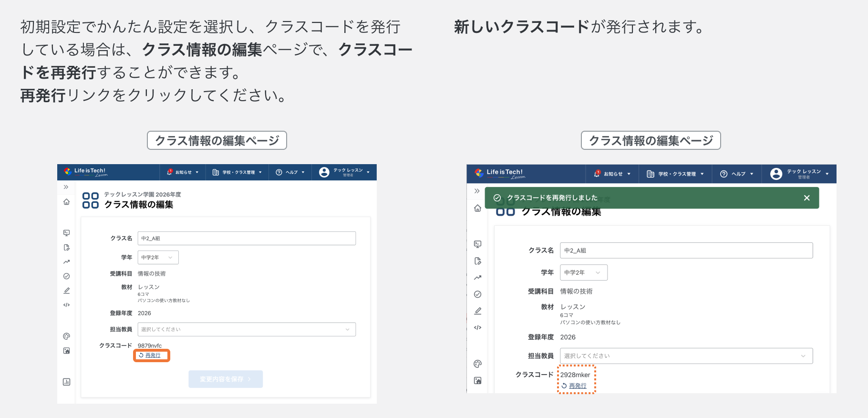868x418 pixels.
Task: Click the image icon in the right screenshot's sidebar
Action: coord(477,381)
